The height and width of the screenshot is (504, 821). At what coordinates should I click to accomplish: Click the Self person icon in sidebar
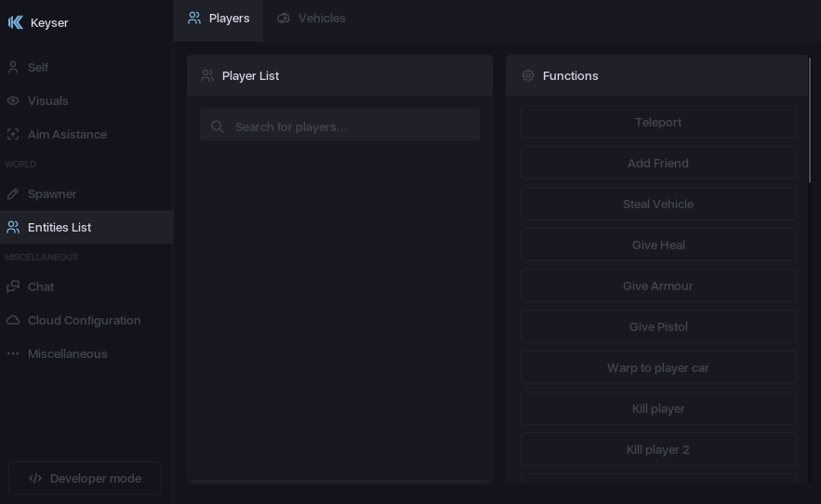coord(13,68)
